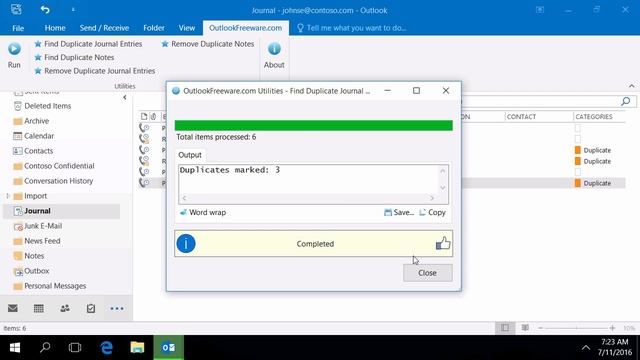Open the Contoso Confidential folder

tap(53, 166)
